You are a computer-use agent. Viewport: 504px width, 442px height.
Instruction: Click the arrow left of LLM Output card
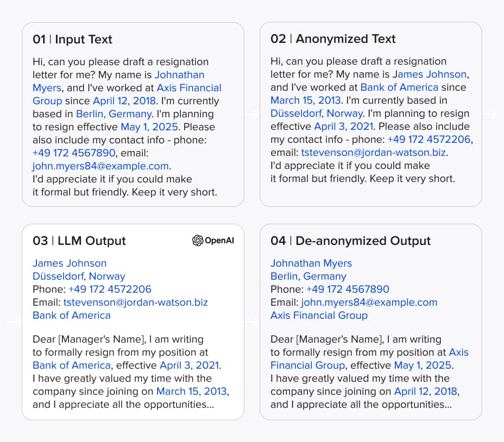(14, 321)
